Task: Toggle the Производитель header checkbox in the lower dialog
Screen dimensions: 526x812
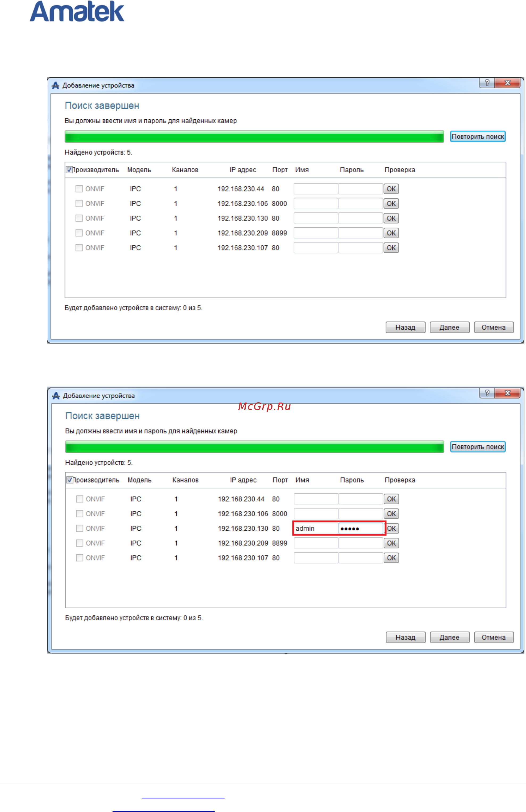Action: [70, 480]
